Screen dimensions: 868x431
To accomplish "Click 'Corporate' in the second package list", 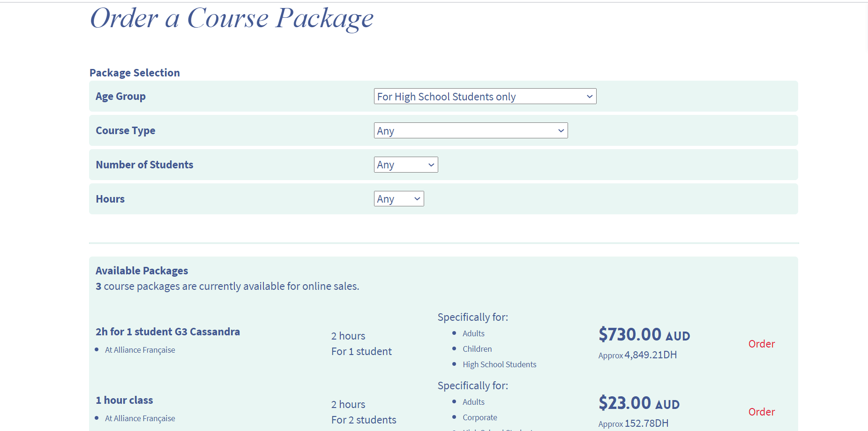I will coord(479,417).
